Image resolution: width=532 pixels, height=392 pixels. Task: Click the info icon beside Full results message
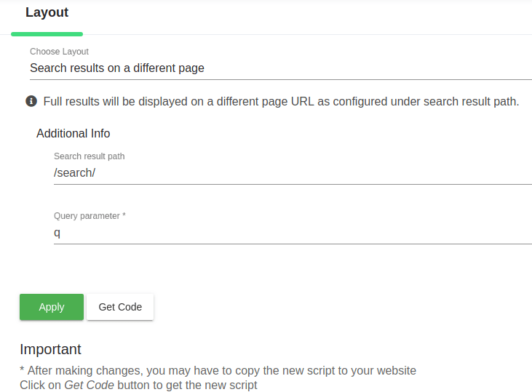point(31,102)
